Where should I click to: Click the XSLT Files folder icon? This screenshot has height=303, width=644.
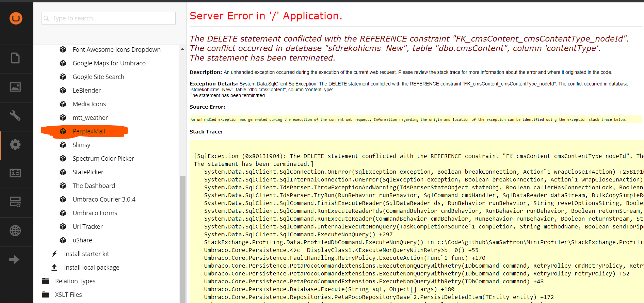click(x=45, y=294)
